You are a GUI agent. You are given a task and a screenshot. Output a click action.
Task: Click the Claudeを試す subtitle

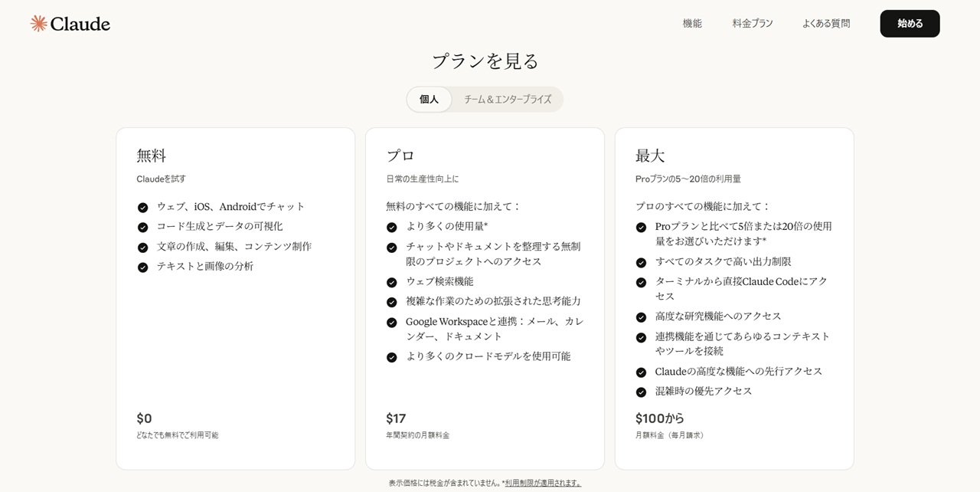[x=161, y=179]
